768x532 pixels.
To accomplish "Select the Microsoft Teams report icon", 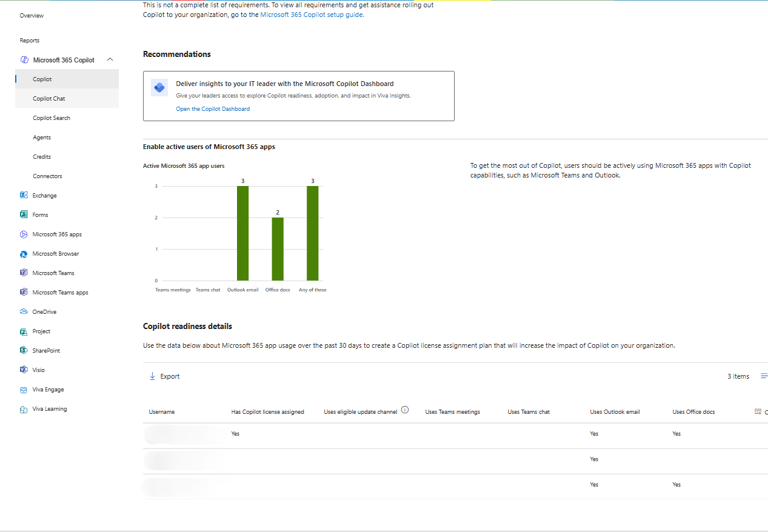I will pyautogui.click(x=24, y=273).
